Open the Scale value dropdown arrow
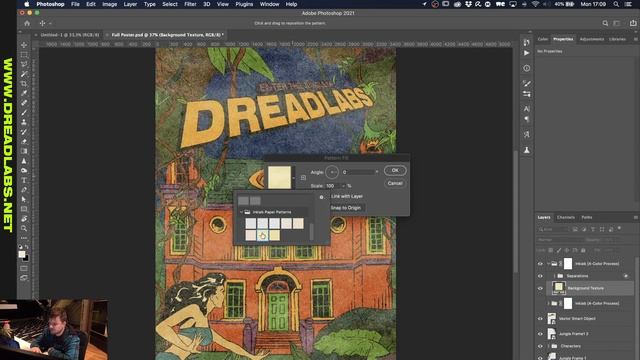 (x=343, y=186)
